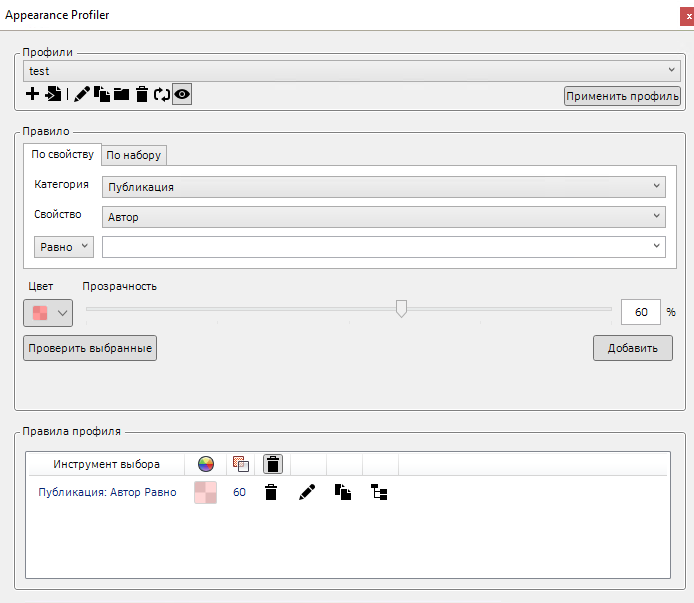Click the color wheel column header icon
Screen dimensions: 694x603
[205, 464]
